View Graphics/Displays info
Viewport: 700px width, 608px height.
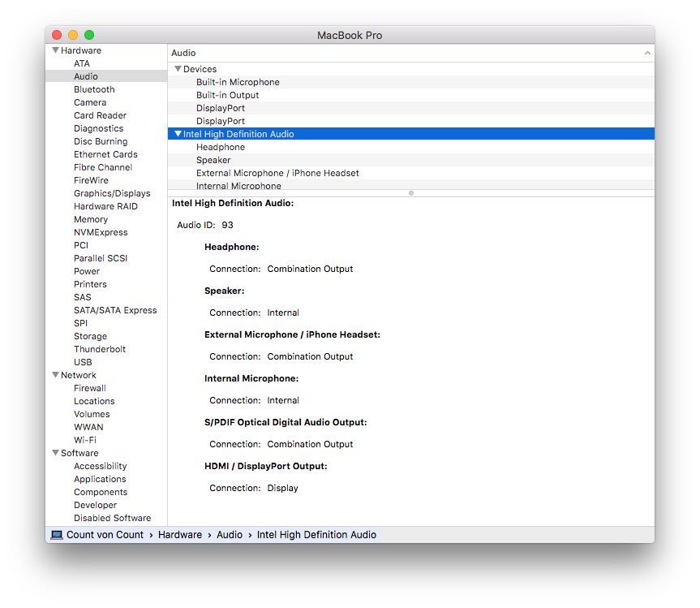(x=112, y=193)
